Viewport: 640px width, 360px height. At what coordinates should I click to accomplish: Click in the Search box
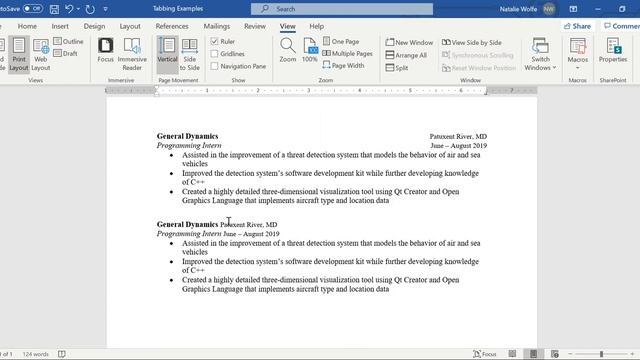click(342, 9)
